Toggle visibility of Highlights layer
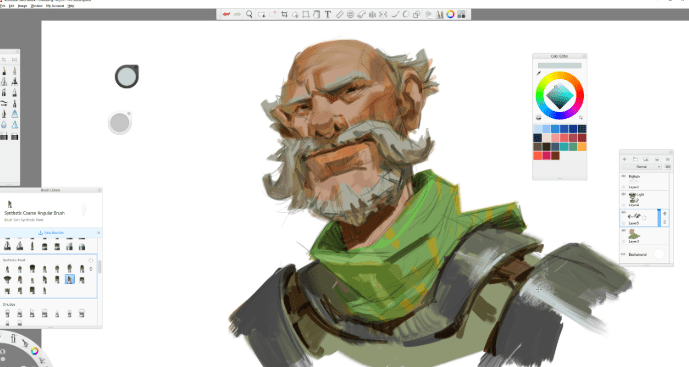Screen dimensions: 689x367 click(624, 176)
